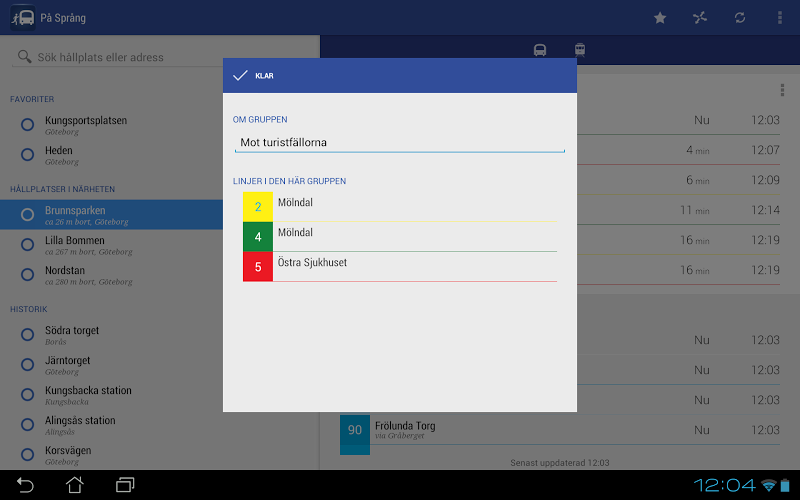Select the Alingsås station radio circle

click(28, 424)
